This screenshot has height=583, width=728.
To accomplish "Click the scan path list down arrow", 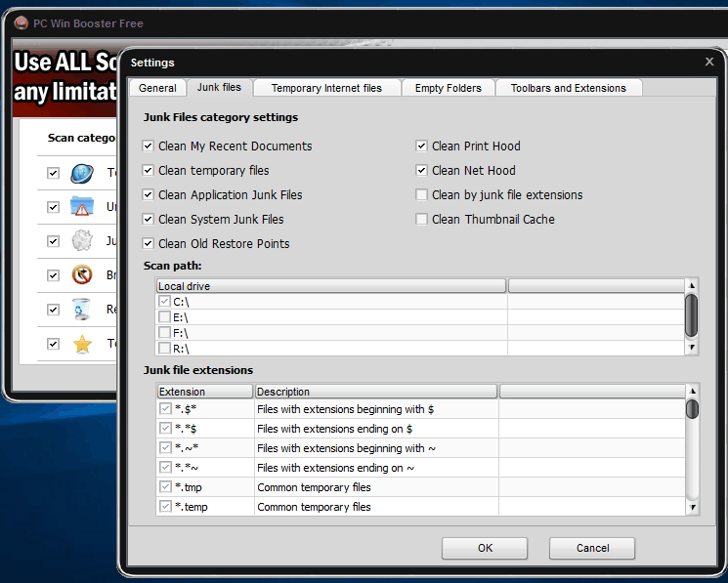I will point(692,347).
